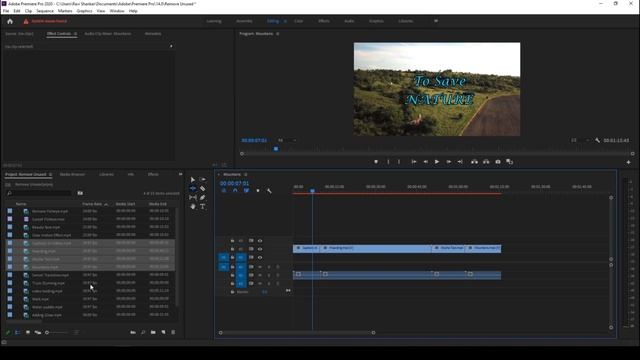640x360 pixels.
Task: Toggle Snap in timeline
Action: [x=235, y=191]
